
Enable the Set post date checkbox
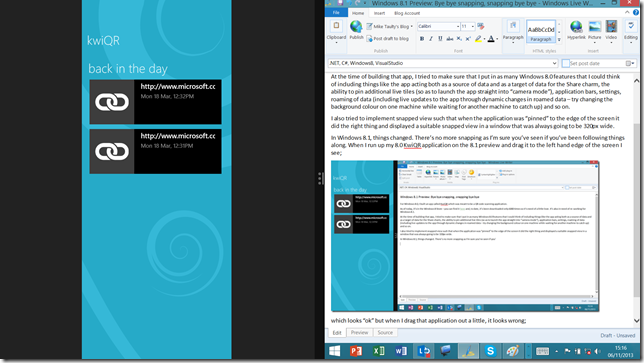point(566,63)
